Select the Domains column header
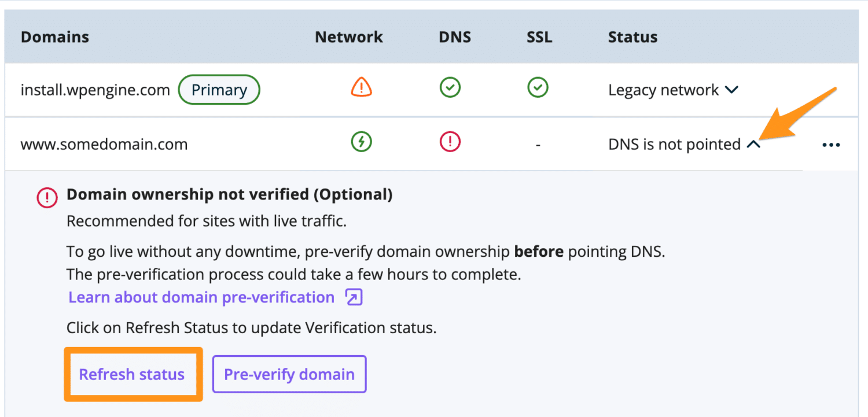868x417 pixels. pyautogui.click(x=55, y=36)
